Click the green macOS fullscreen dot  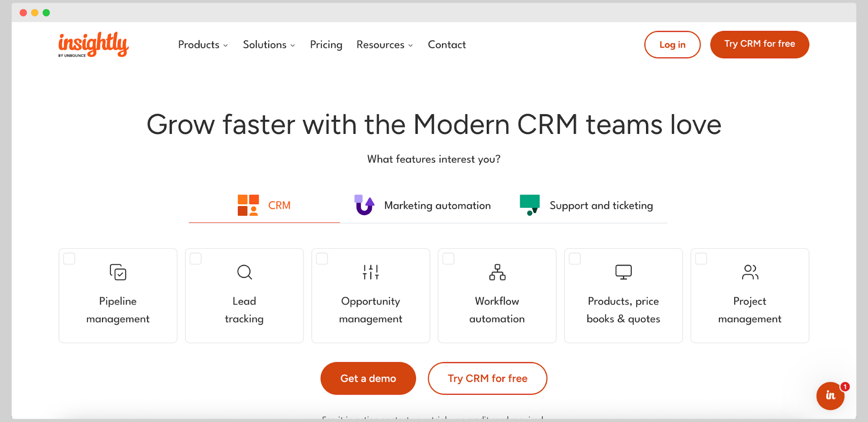click(46, 13)
